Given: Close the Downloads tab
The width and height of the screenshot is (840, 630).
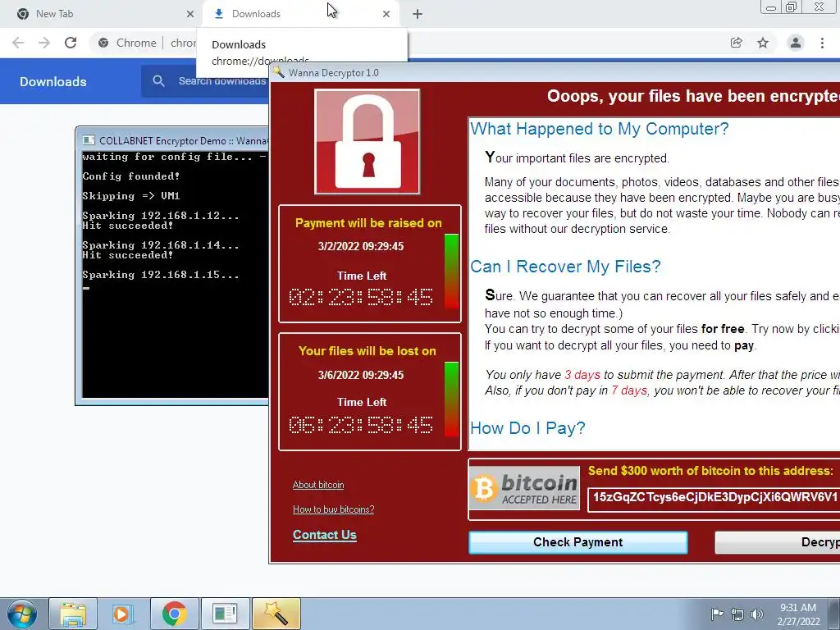Looking at the screenshot, I should pos(386,14).
